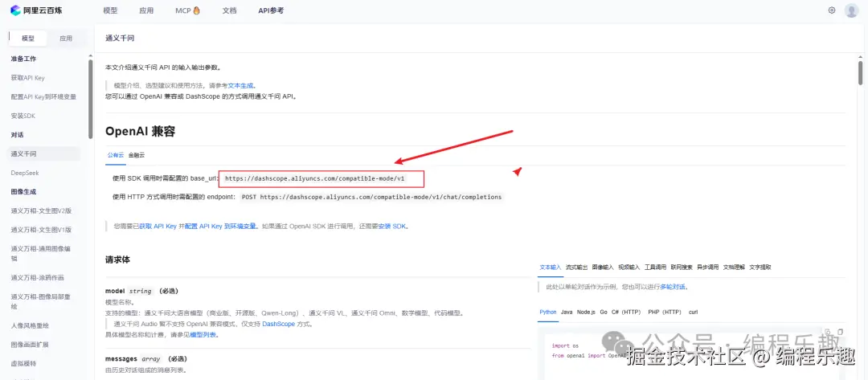Open 通义万相-图像局部重绘 in the sidebar

pos(42,301)
